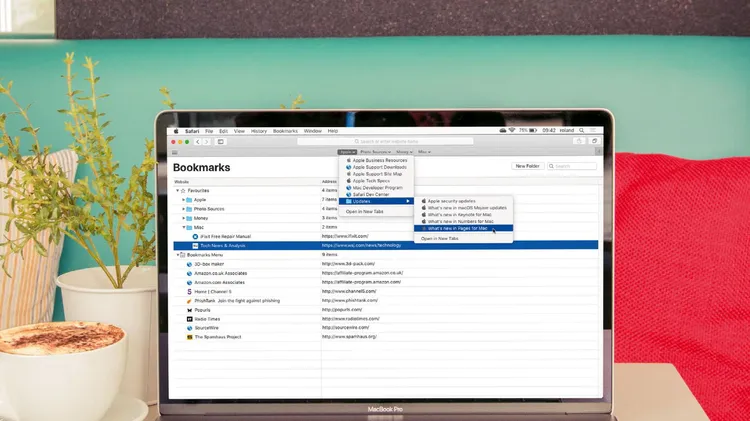Open the Photo Sources favourites bar dropdown
The width and height of the screenshot is (750, 421).
click(x=375, y=152)
